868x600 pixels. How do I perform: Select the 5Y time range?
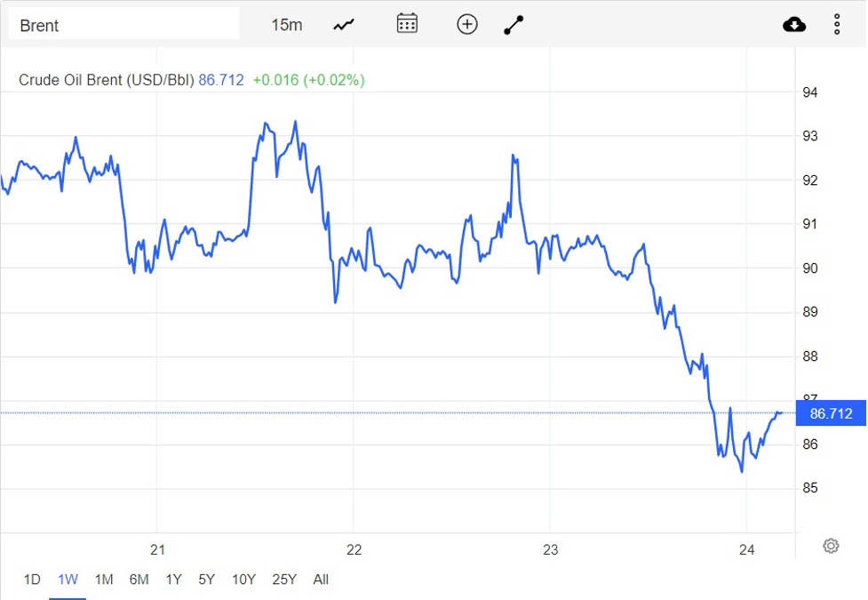207,580
